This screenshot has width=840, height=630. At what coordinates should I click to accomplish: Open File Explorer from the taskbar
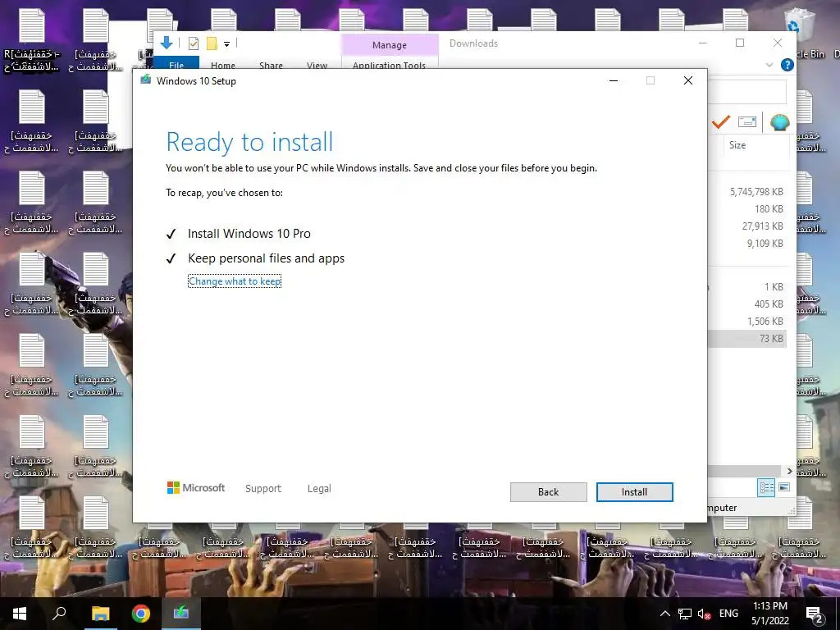tap(100, 614)
